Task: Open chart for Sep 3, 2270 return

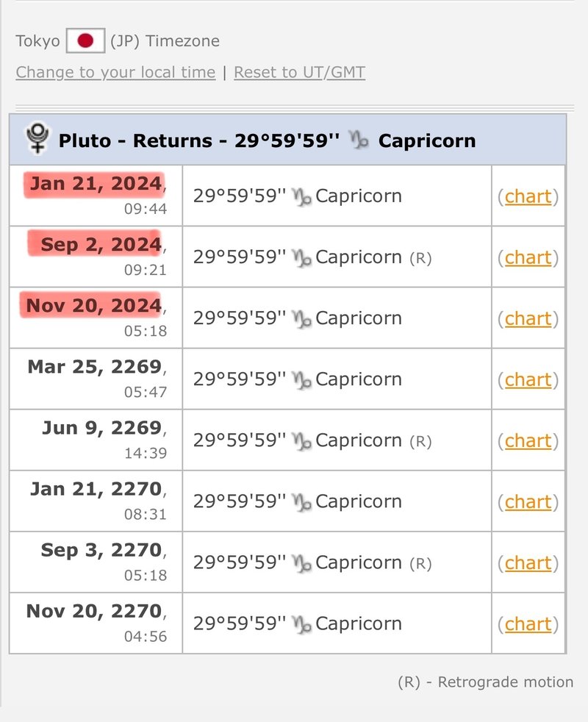Action: (x=528, y=563)
